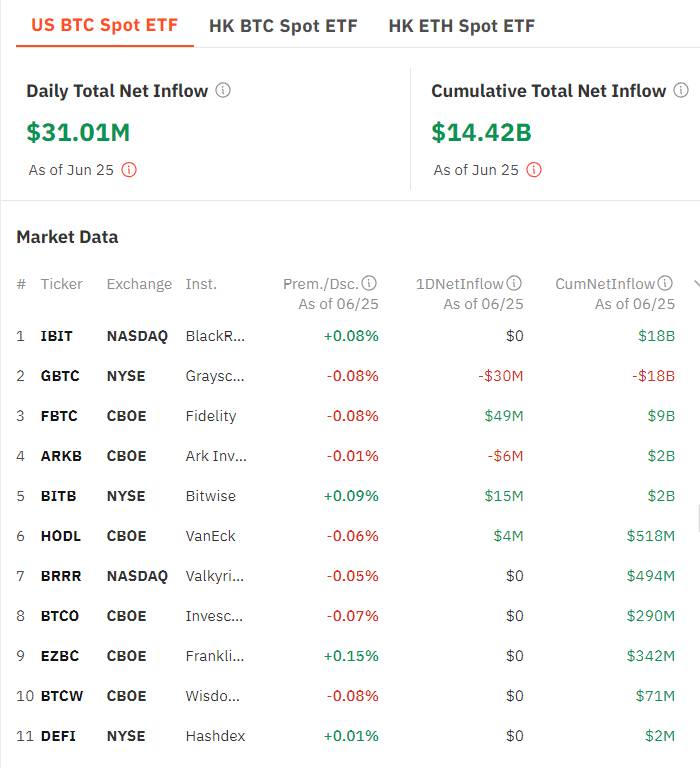
Task: Sort table by the Ticker column header
Action: (62, 284)
